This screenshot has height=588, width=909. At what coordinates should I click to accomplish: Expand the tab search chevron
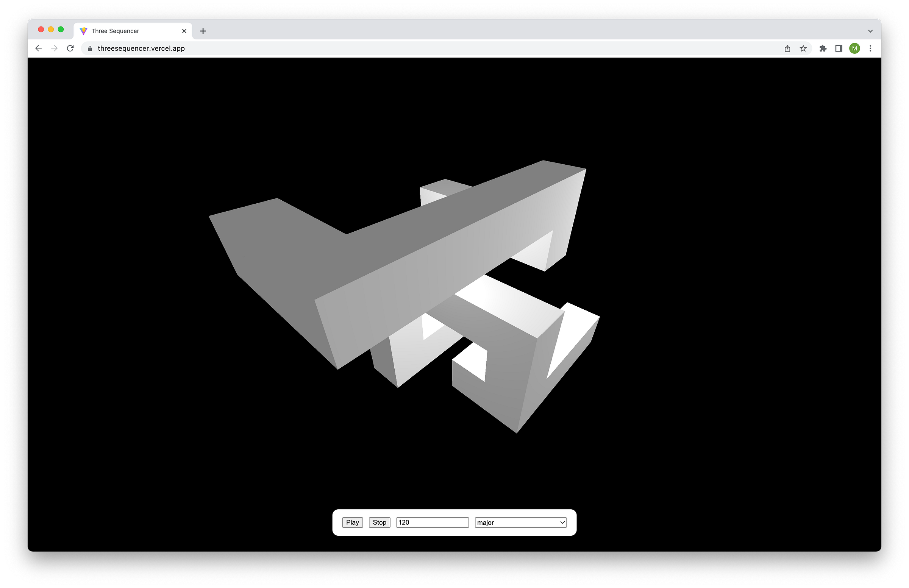[x=870, y=31]
